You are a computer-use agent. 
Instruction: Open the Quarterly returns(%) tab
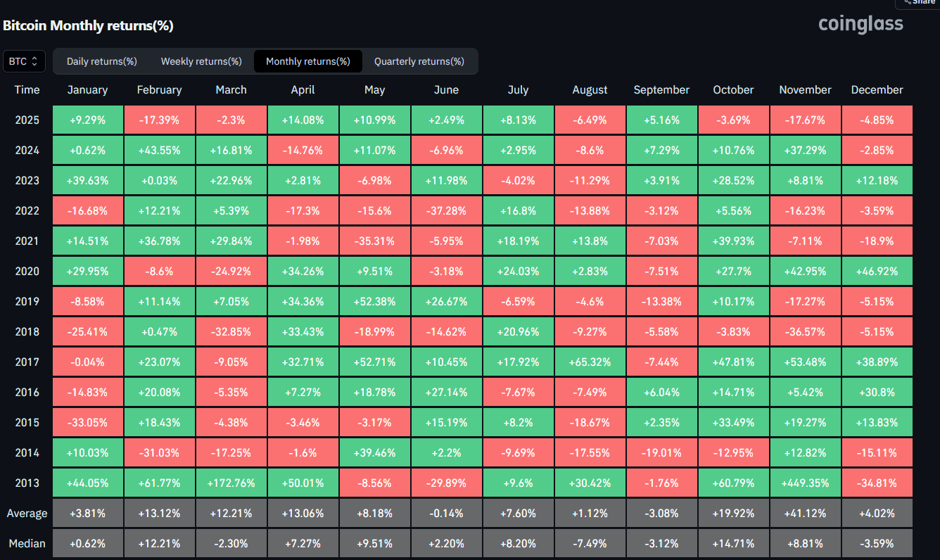[419, 61]
